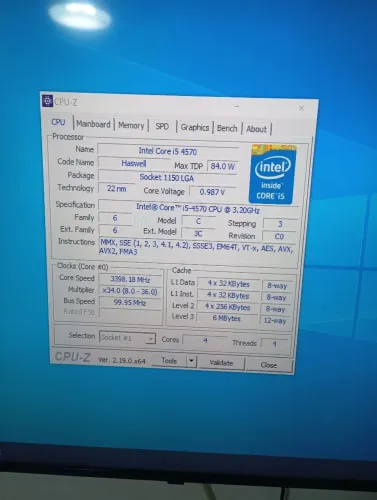Minimize the CPU-Z window
Image resolution: width=377 pixels, height=500 pixels.
(237, 107)
